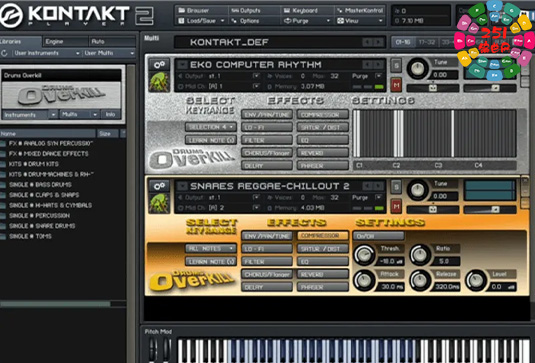
Task: Click the compressor Level knob
Action: pos(476,280)
